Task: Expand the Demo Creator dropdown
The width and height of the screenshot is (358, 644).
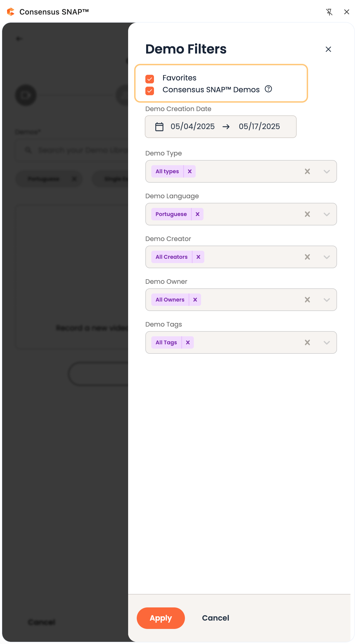Action: point(327,257)
